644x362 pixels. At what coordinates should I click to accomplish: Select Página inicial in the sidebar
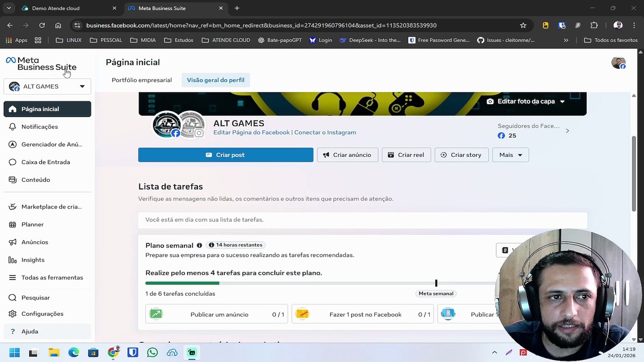(x=47, y=109)
